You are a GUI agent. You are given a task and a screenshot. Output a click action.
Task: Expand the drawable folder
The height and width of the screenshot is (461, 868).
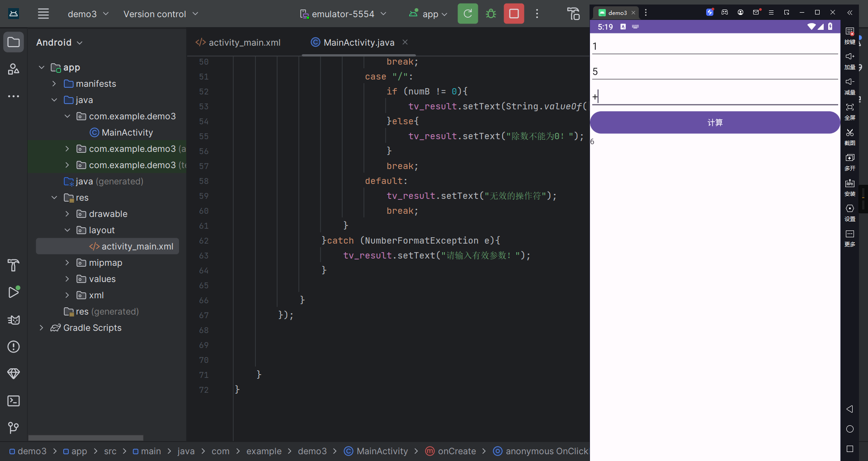67,214
